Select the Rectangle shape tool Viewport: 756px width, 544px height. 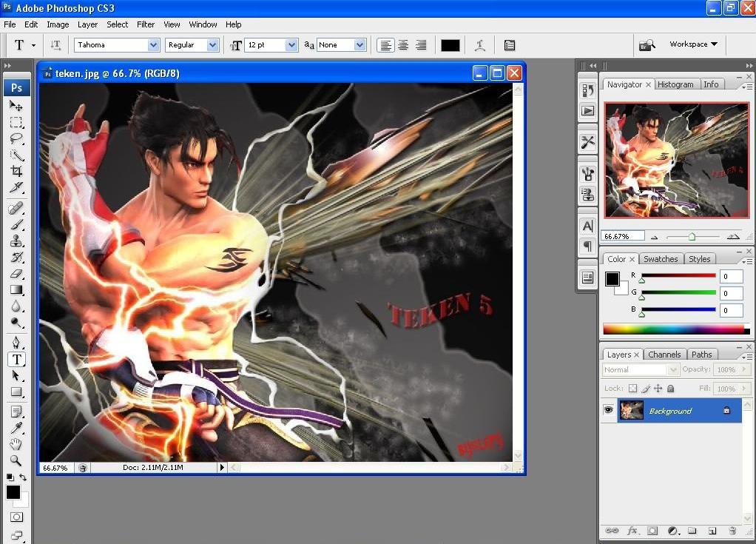[x=16, y=392]
